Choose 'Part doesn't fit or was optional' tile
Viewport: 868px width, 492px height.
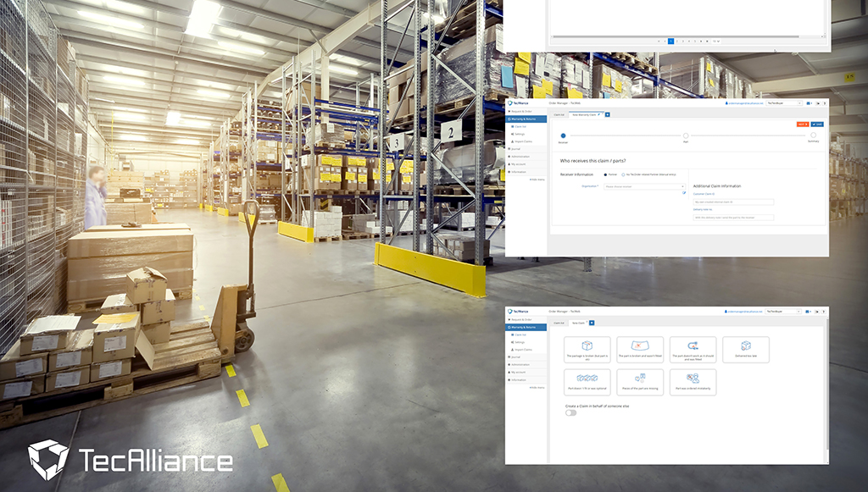tap(587, 382)
